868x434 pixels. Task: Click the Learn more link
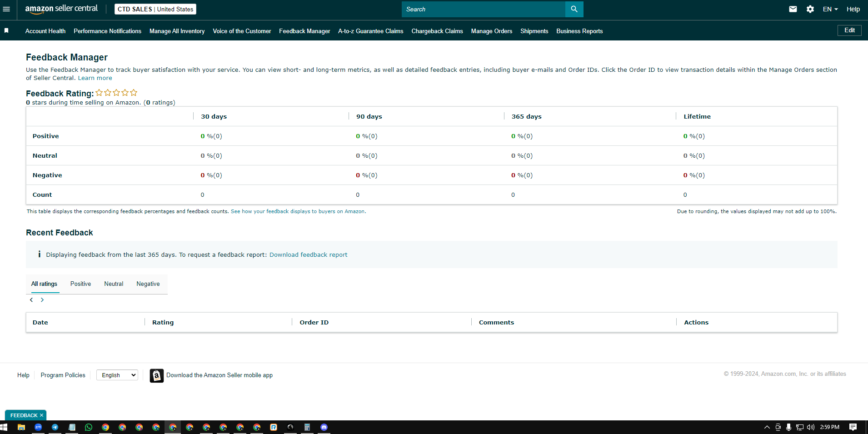click(95, 78)
